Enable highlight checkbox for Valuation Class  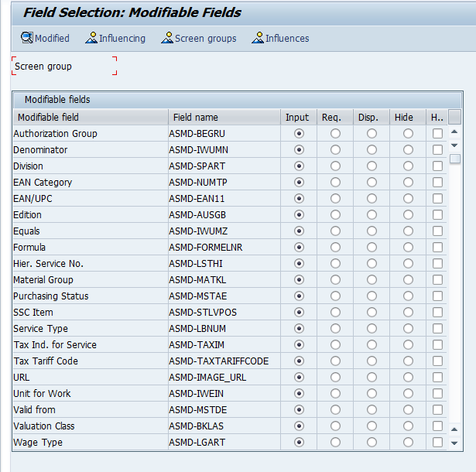point(438,426)
